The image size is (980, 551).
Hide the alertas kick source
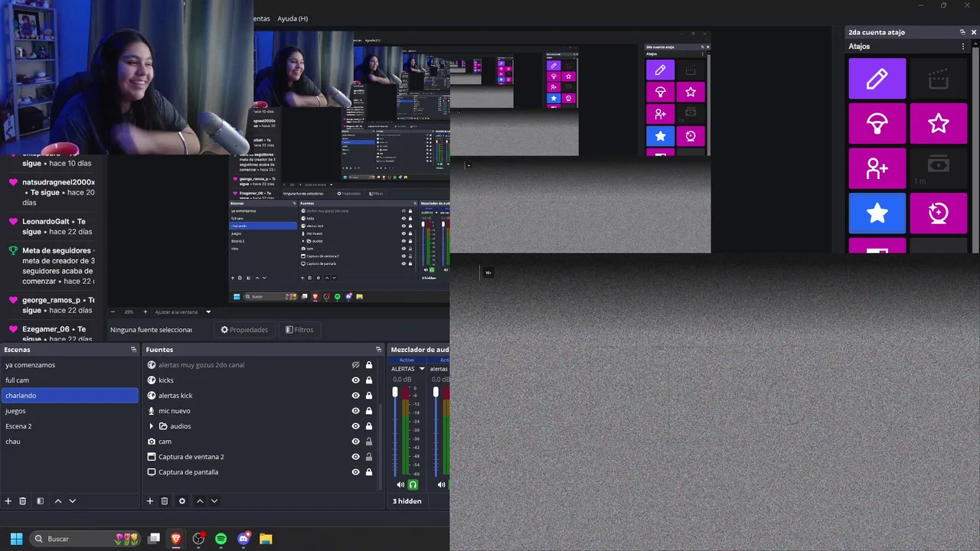355,396
